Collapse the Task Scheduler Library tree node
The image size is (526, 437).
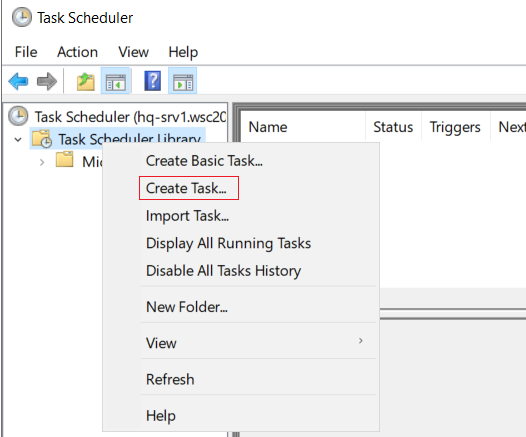click(18, 139)
